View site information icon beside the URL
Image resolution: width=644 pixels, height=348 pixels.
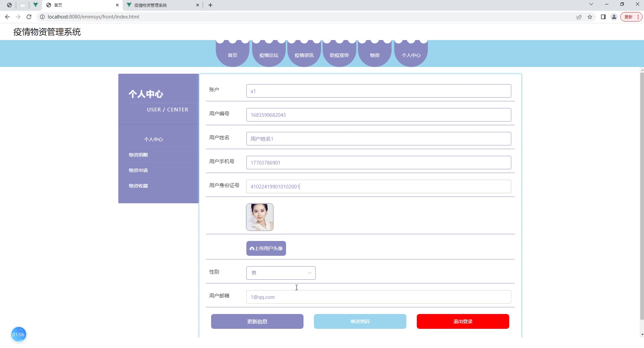click(x=42, y=17)
